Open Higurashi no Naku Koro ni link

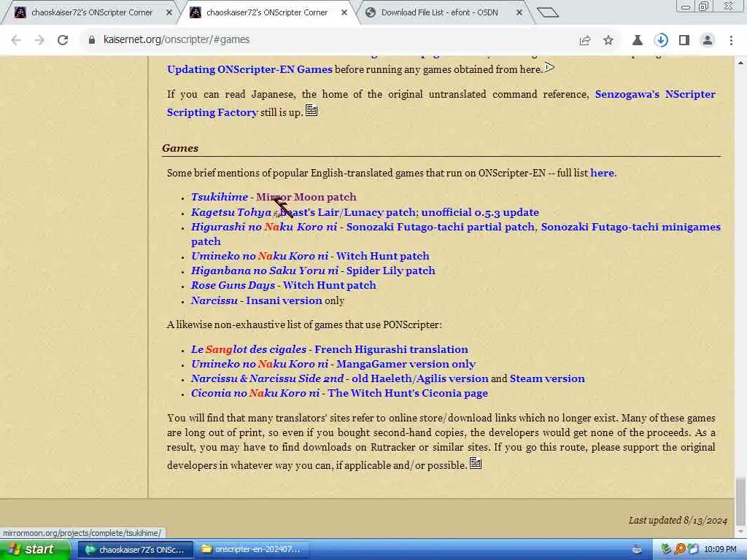(x=264, y=227)
